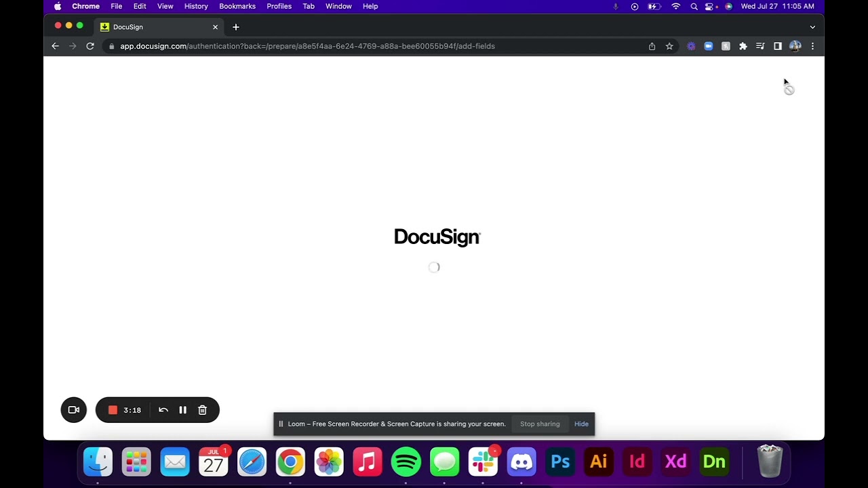This screenshot has width=868, height=488.
Task: View site lock info icon
Action: coord(111,46)
